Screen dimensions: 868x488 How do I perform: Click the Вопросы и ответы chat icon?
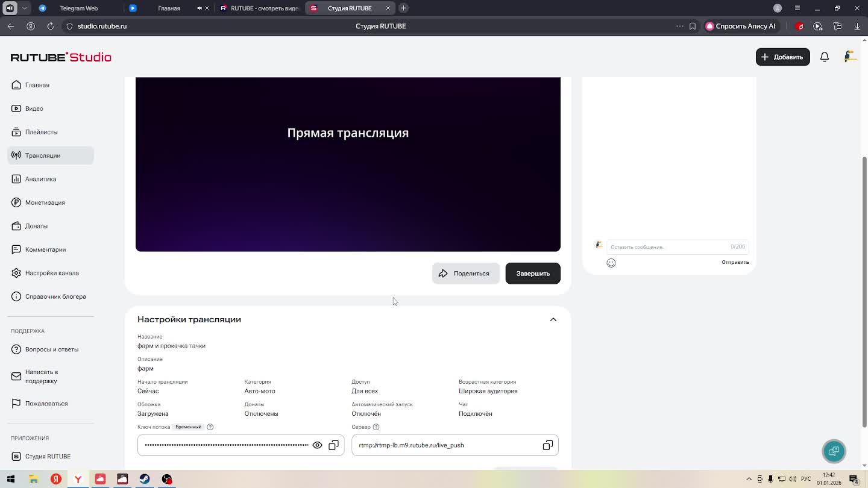pyautogui.click(x=16, y=349)
